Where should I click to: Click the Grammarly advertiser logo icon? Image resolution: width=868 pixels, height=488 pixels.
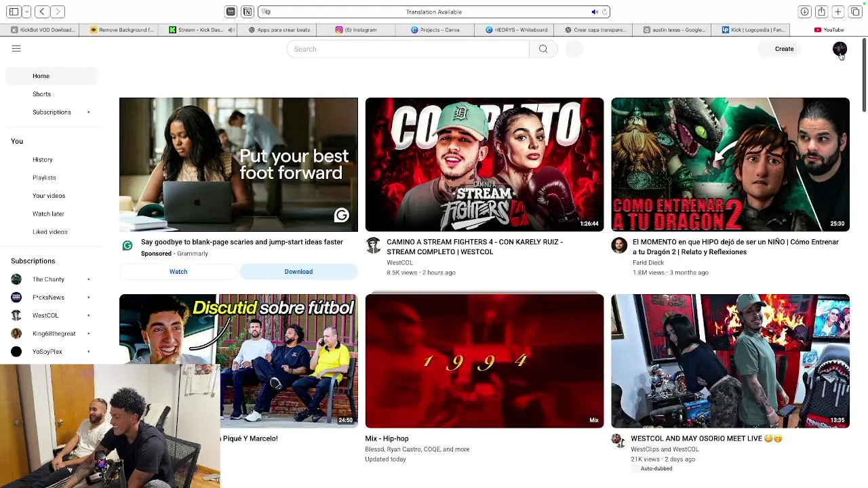(127, 245)
